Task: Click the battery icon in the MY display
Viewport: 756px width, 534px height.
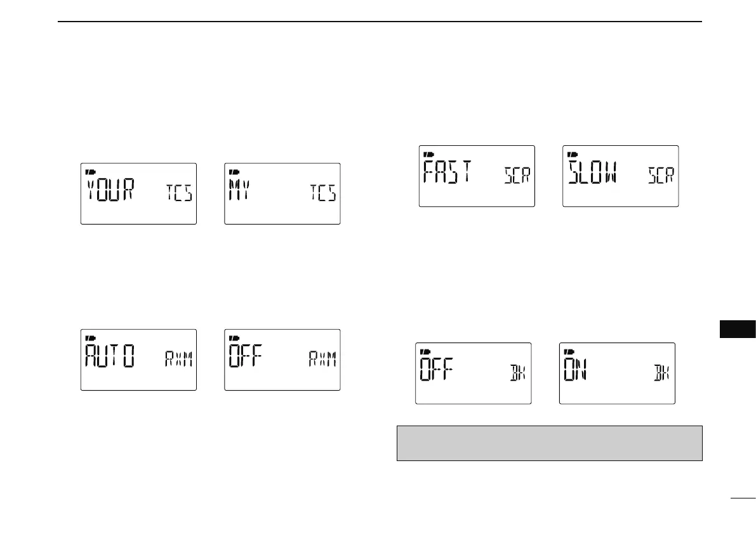Action: pos(234,172)
